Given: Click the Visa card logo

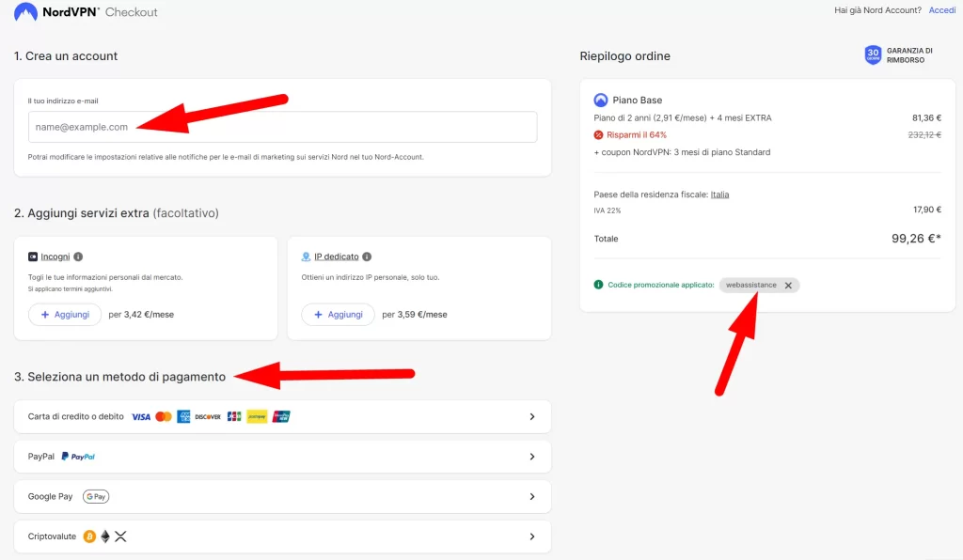Looking at the screenshot, I should (x=141, y=416).
